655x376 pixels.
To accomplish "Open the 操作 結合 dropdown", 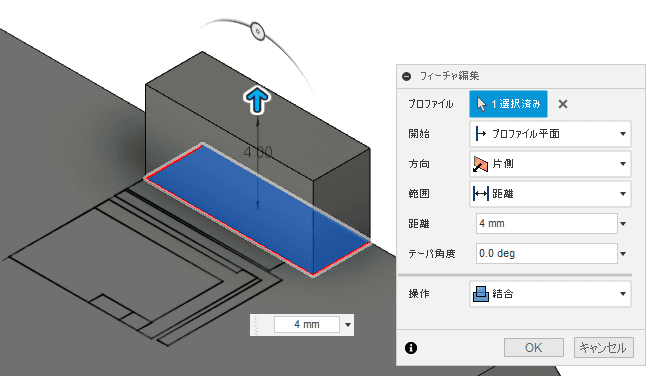I will (x=550, y=294).
